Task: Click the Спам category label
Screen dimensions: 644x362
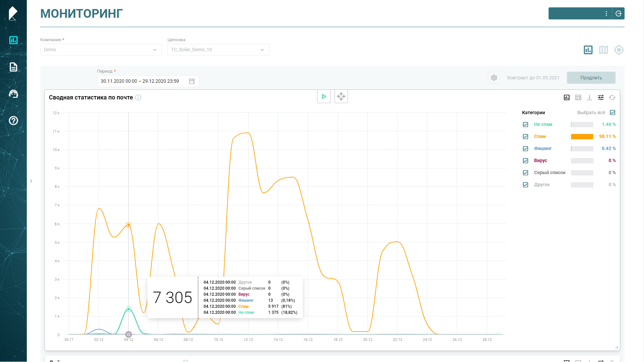Action: tap(540, 136)
